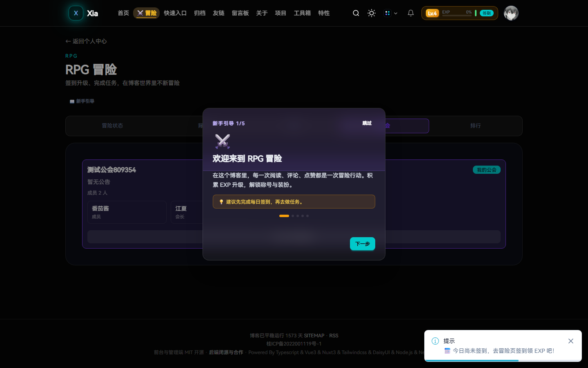Click the toast countdown progress bar
Screen dimensions: 588x368
[x=503, y=361]
